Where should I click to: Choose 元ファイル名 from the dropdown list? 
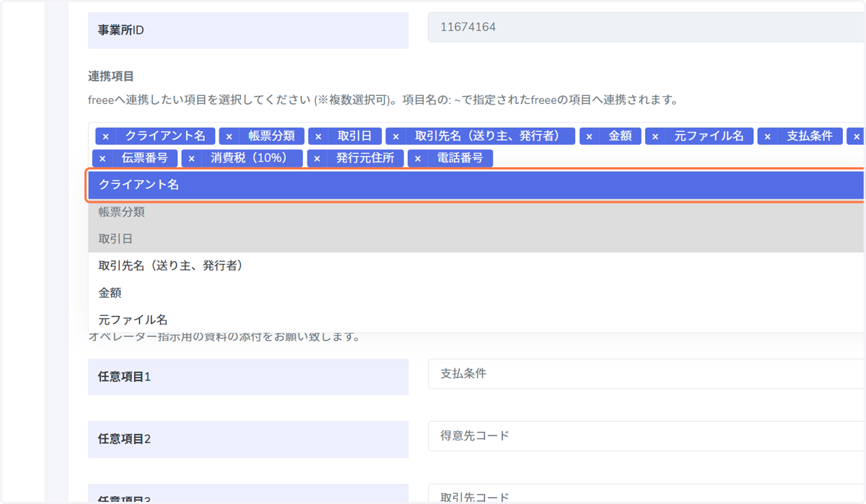pos(476,319)
